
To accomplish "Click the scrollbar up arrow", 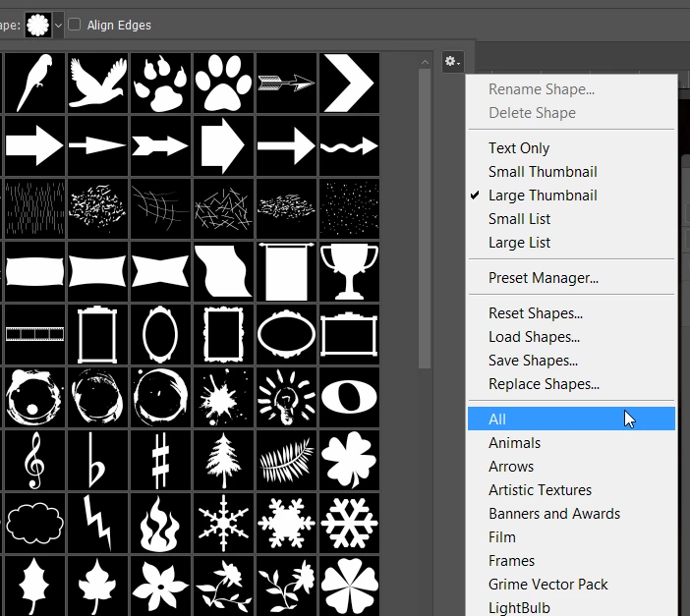I will click(425, 62).
